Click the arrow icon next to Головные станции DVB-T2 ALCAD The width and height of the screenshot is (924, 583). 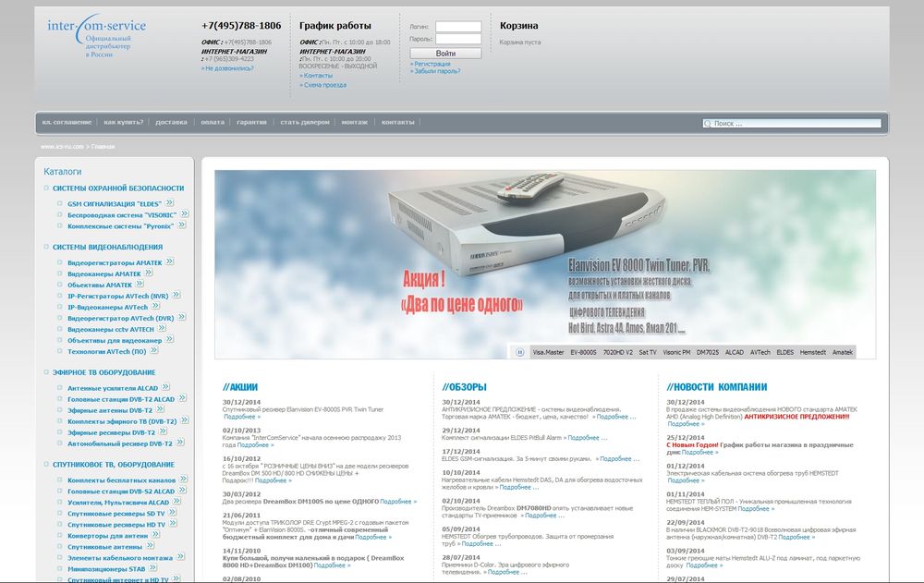[183, 398]
